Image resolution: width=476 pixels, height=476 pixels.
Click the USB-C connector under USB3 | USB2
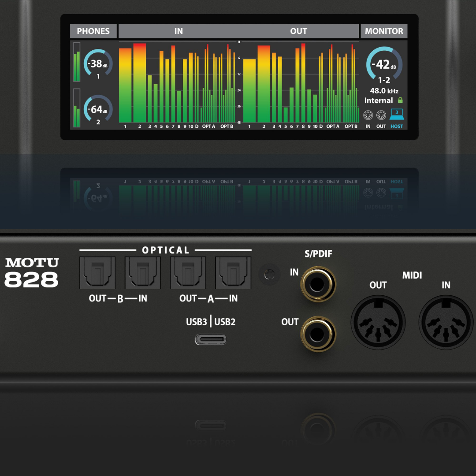point(211,339)
